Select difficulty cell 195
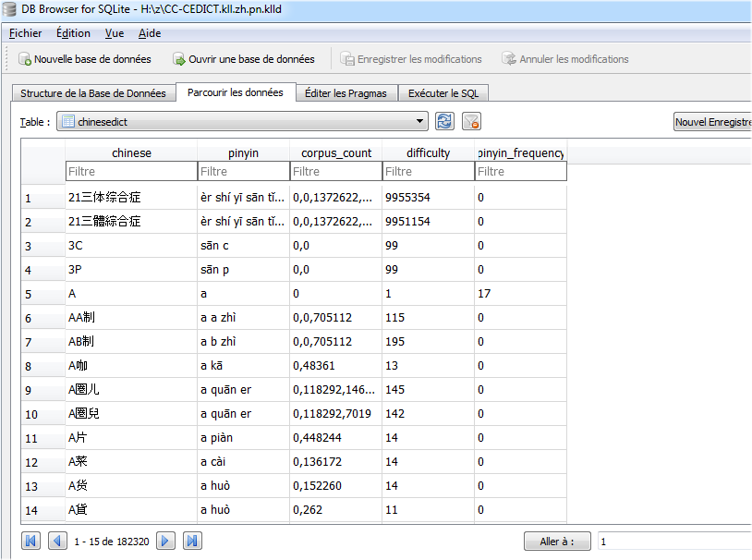The width and height of the screenshot is (752, 560). [429, 341]
